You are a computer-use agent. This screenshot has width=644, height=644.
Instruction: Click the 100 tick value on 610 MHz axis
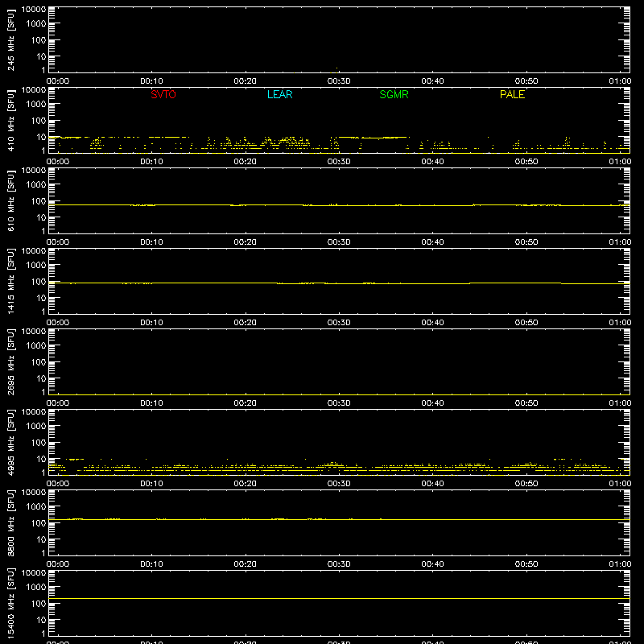point(39,201)
